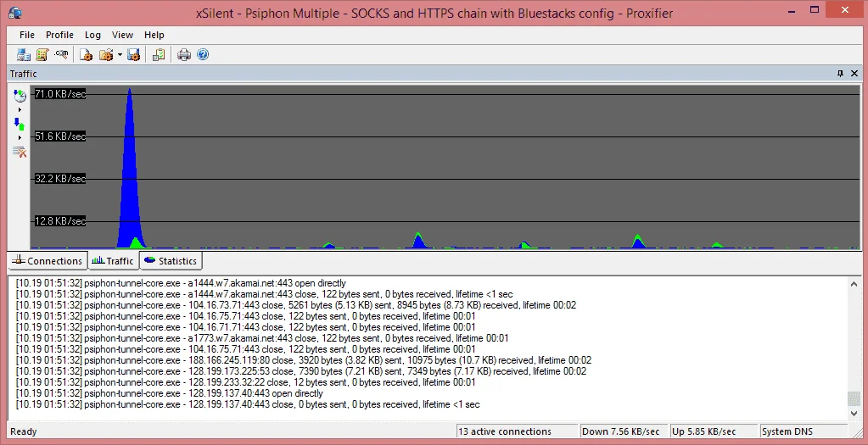Image resolution: width=868 pixels, height=445 pixels.
Task: Clear traffic graph icon with red X
Action: [20, 152]
